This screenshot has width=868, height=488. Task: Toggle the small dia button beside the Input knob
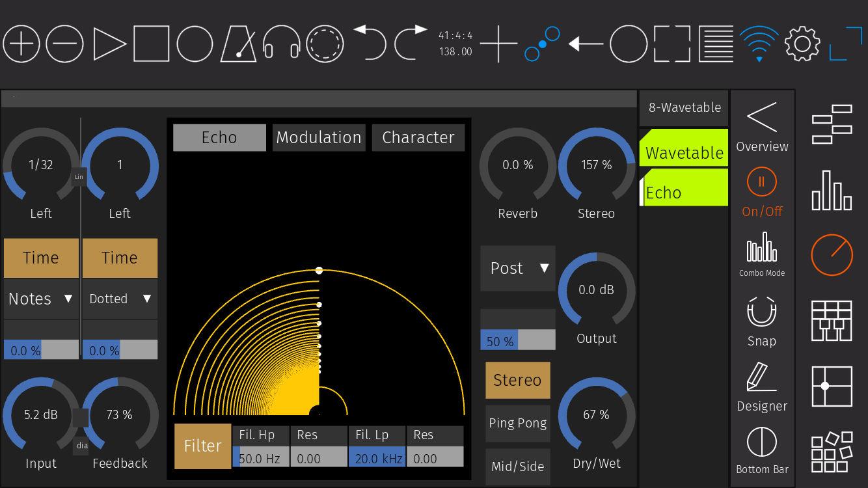(x=81, y=446)
